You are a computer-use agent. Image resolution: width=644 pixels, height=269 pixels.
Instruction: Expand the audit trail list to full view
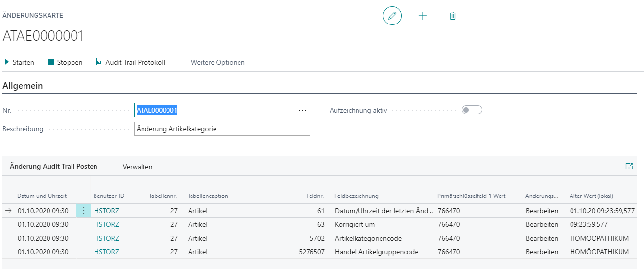coord(629,167)
